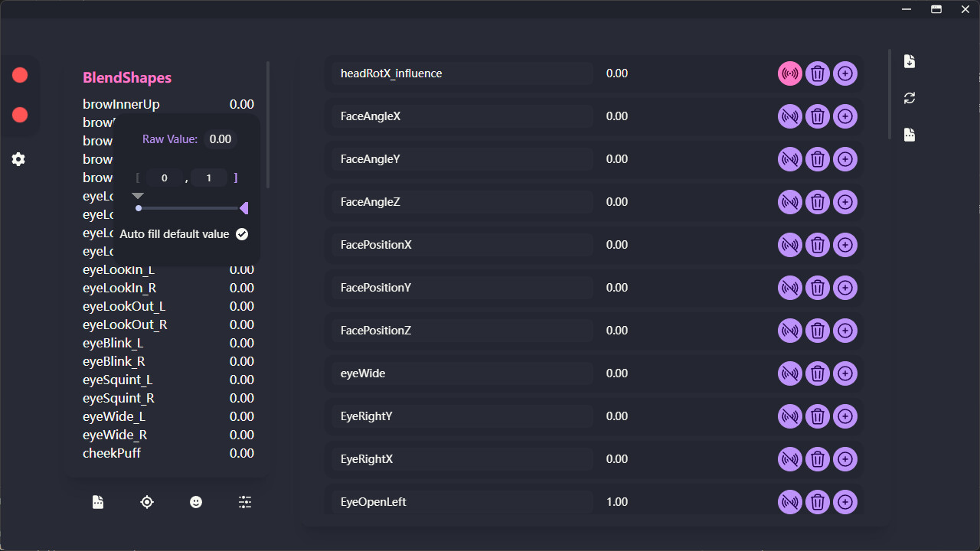
Task: Click the upper red record button
Action: coord(20,75)
